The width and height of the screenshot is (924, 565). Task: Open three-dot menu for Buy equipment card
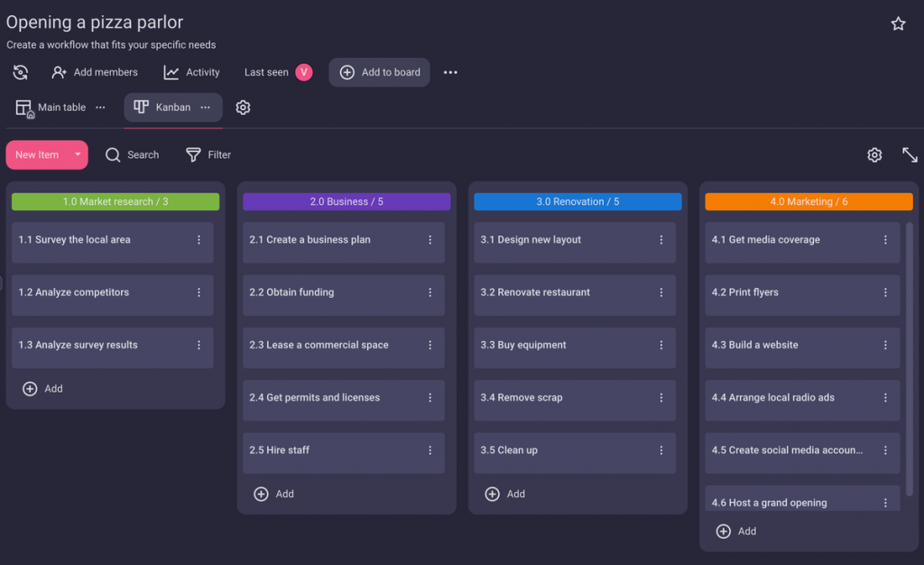pos(661,345)
